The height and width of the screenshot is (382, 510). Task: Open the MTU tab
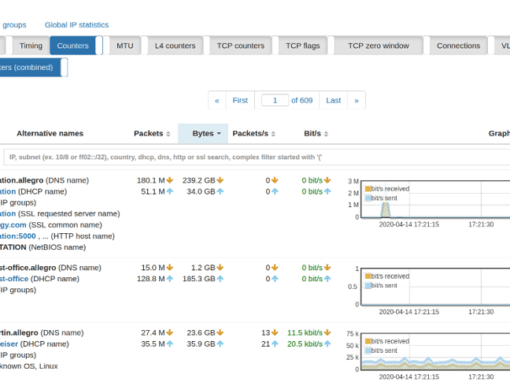click(x=125, y=46)
